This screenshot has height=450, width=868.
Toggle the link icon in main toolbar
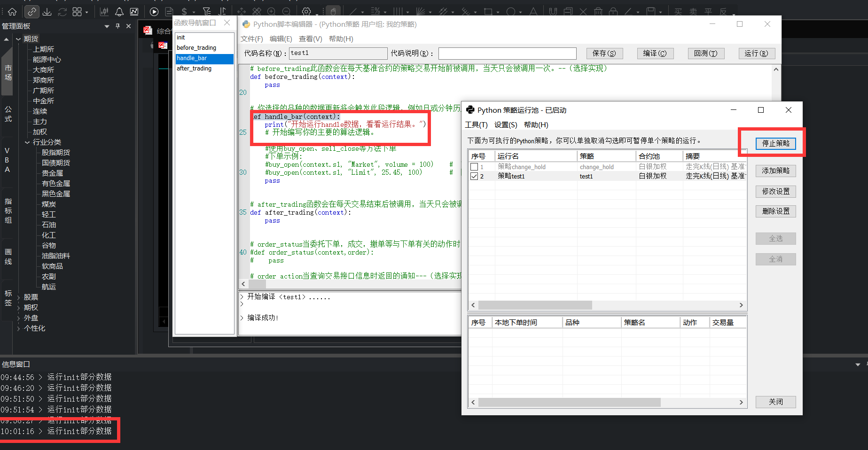pyautogui.click(x=32, y=12)
